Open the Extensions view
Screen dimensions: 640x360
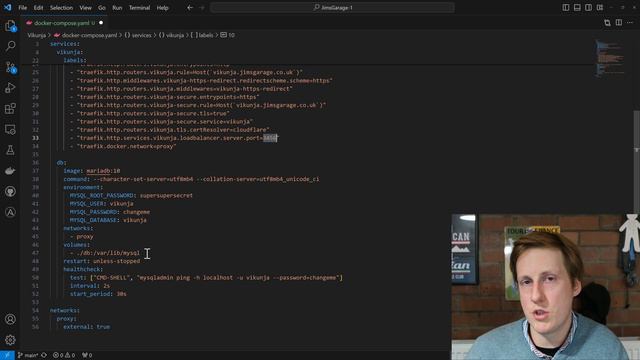[x=10, y=109]
